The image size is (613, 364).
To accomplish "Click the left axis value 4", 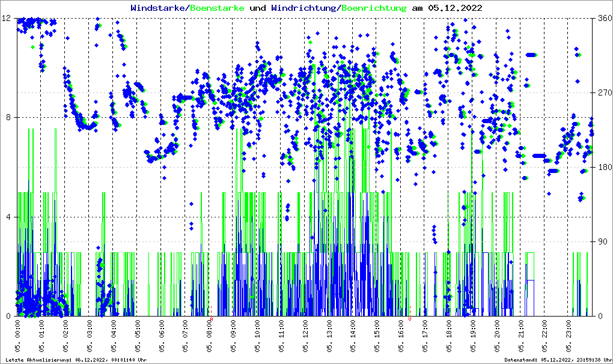I will click(x=8, y=217).
